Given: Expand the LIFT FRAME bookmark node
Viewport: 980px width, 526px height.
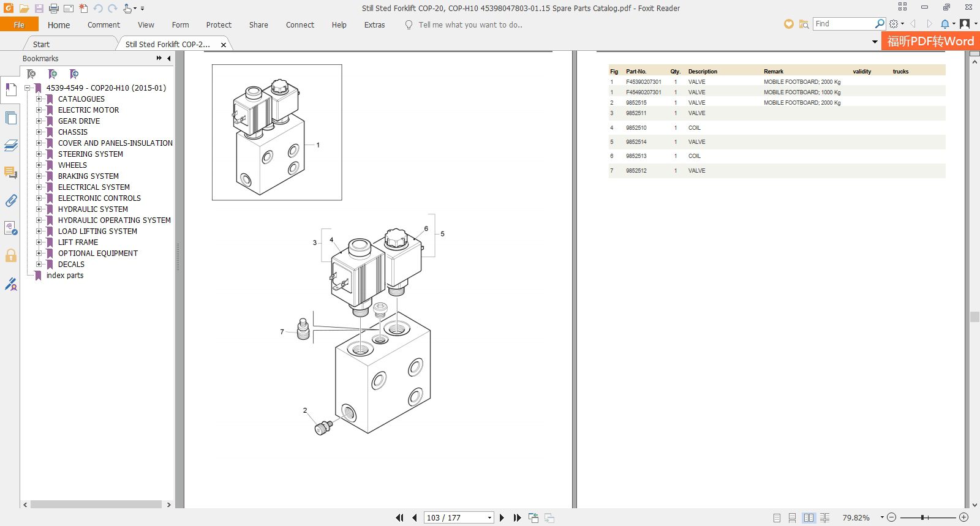Looking at the screenshot, I should 39,242.
